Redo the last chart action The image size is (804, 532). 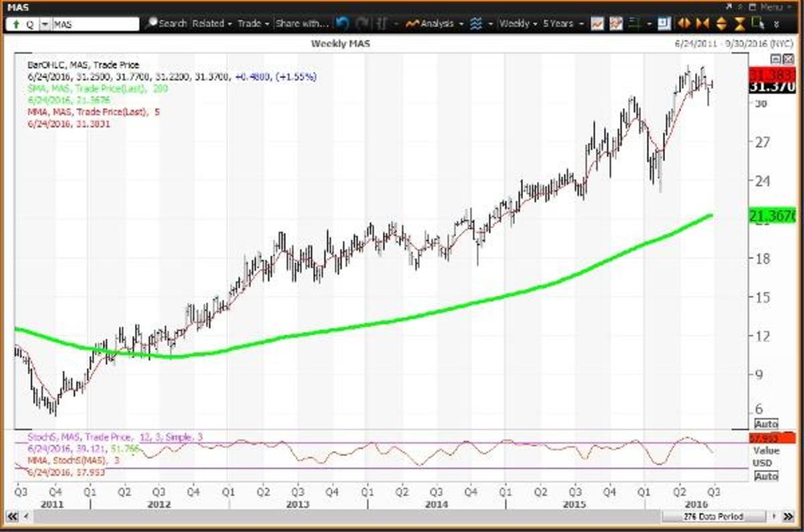362,23
